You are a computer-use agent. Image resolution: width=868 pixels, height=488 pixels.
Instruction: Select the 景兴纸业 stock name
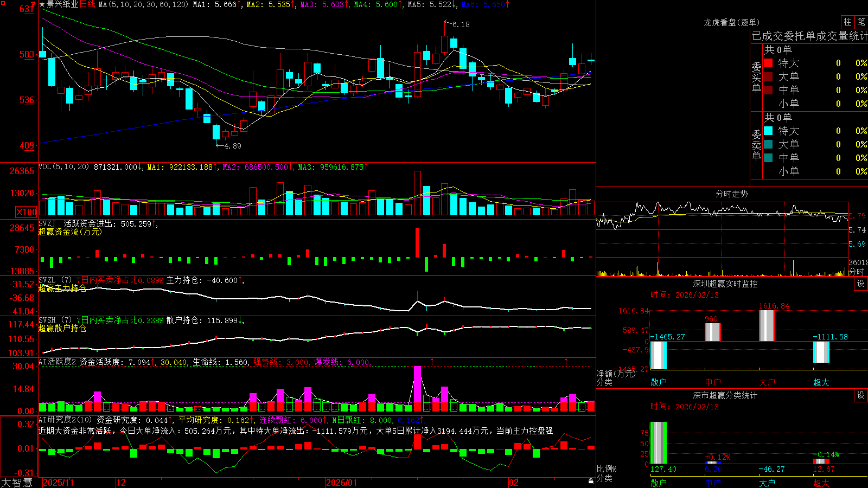[62, 4]
